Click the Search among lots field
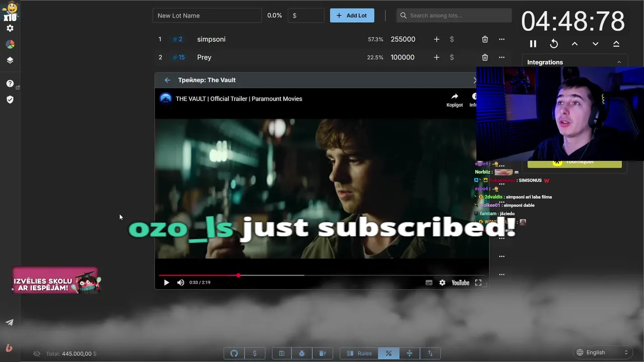 tap(454, 16)
